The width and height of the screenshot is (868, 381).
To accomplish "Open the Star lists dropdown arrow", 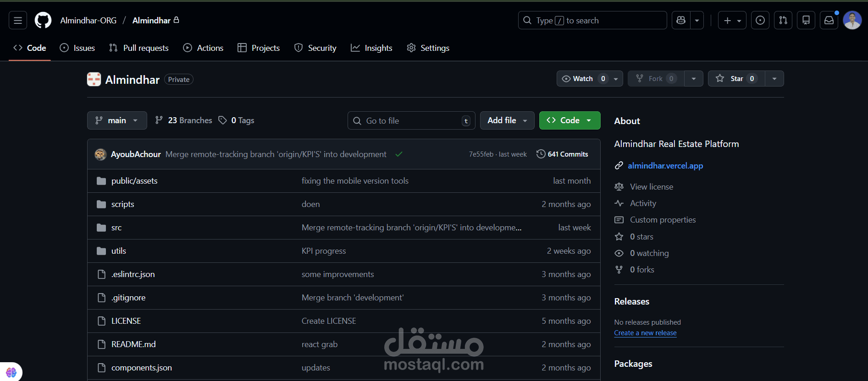I will click(774, 79).
